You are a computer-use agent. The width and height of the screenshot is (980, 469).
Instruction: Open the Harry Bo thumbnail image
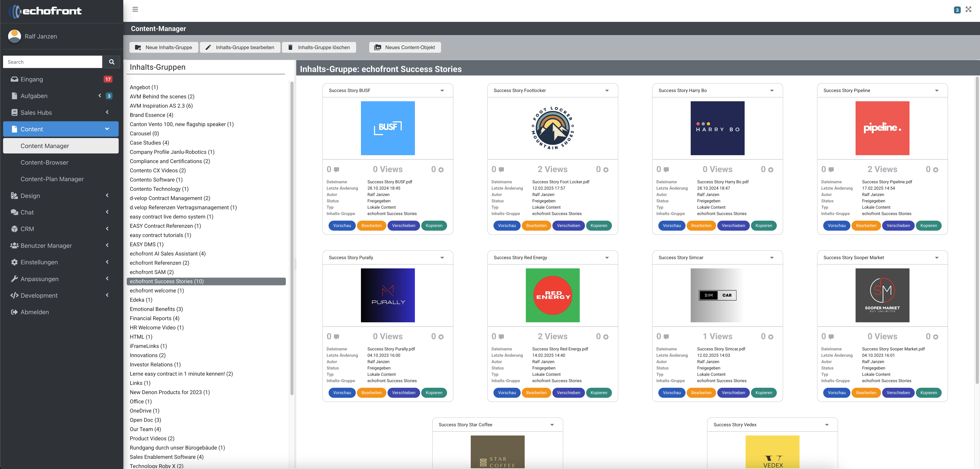click(717, 128)
